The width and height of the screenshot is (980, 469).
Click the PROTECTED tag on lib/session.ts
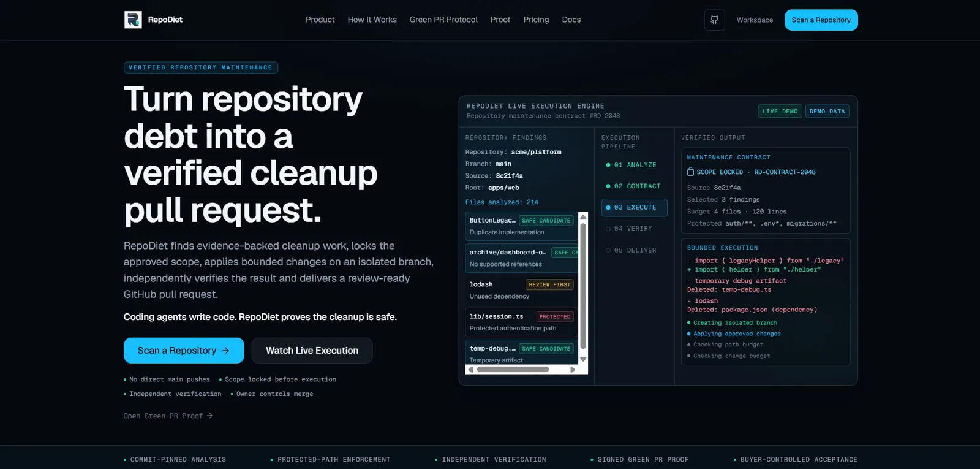click(x=555, y=316)
